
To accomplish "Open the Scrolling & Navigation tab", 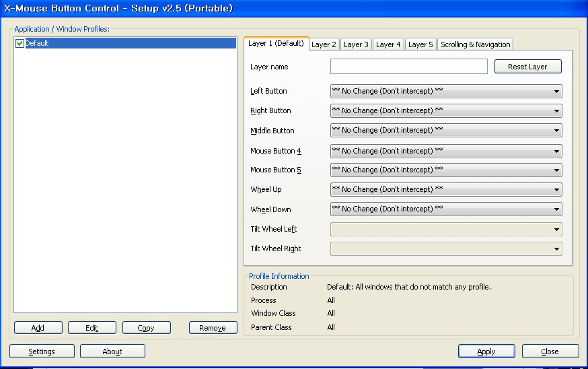I will [476, 44].
